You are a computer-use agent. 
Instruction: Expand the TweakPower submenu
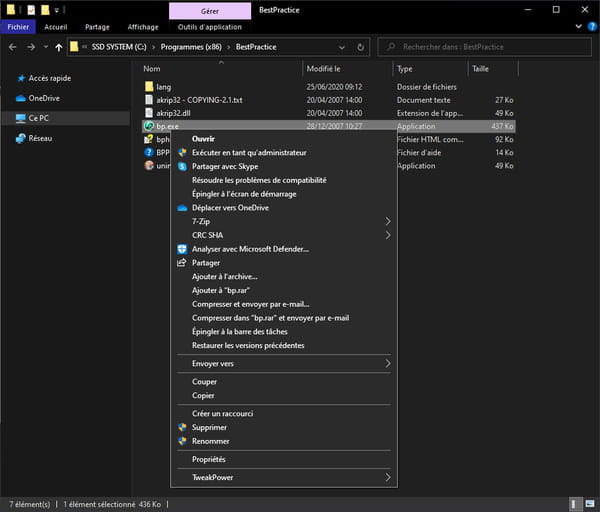[x=284, y=478]
